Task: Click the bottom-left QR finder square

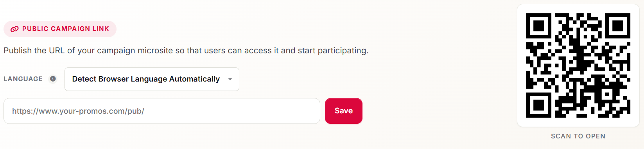Action: (539, 105)
